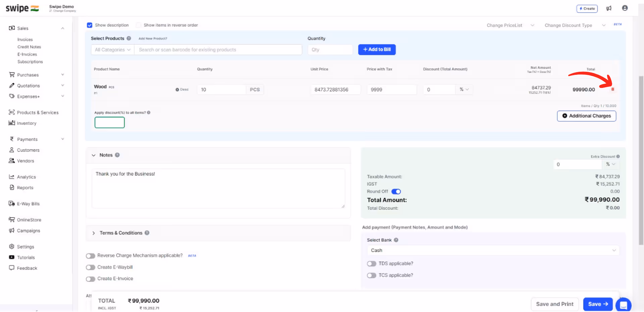Open Wood item discount percent dropdown
This screenshot has width=644, height=312.
pos(464,90)
